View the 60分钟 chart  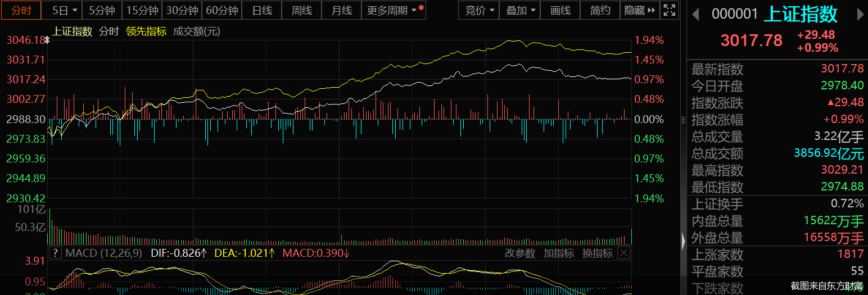(x=222, y=10)
